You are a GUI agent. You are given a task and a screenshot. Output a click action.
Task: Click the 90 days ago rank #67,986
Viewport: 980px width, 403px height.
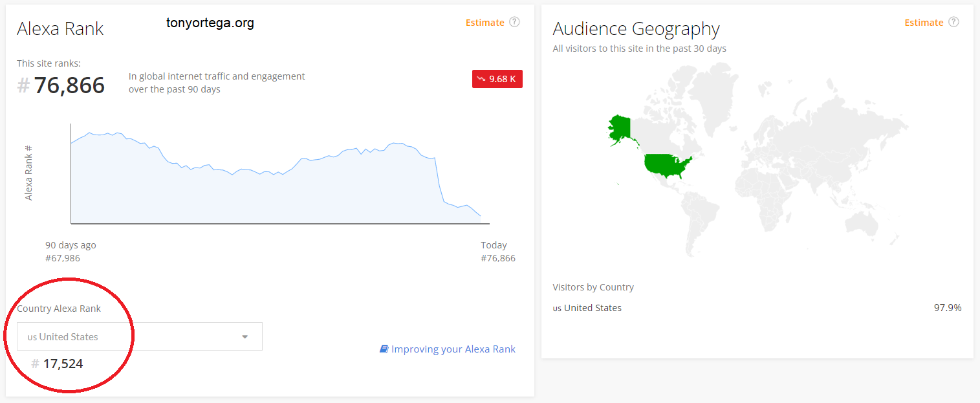coord(63,258)
